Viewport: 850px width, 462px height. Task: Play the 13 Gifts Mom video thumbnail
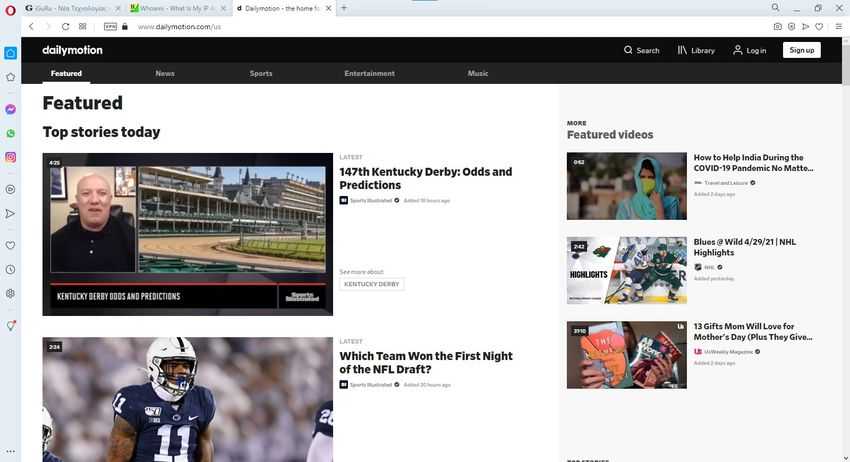coord(627,355)
